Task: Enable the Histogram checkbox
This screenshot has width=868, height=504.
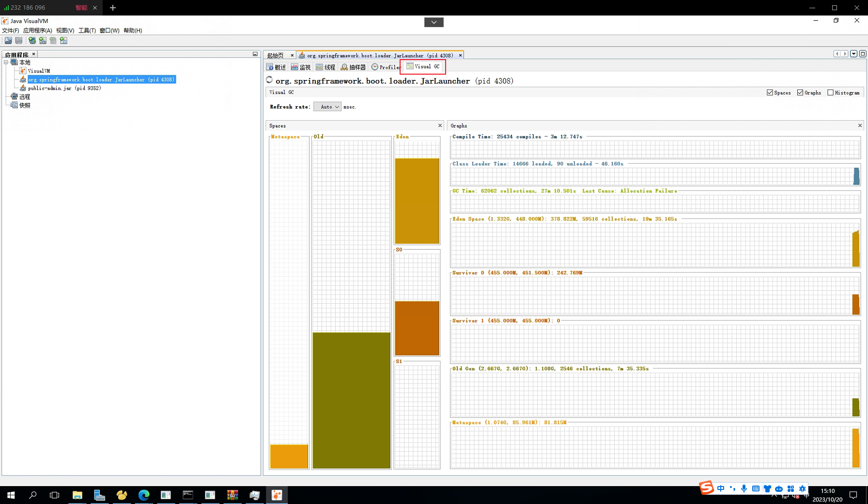Action: pos(830,93)
